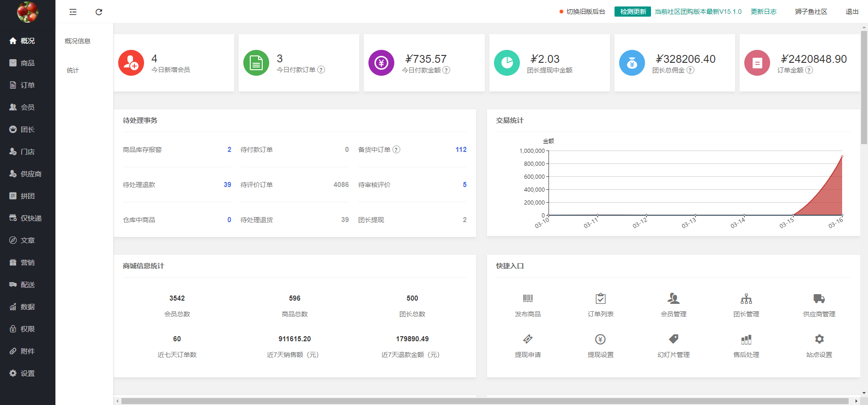The image size is (868, 405).
Task: Open 站点设置 gear shortcut icon
Action: click(819, 339)
